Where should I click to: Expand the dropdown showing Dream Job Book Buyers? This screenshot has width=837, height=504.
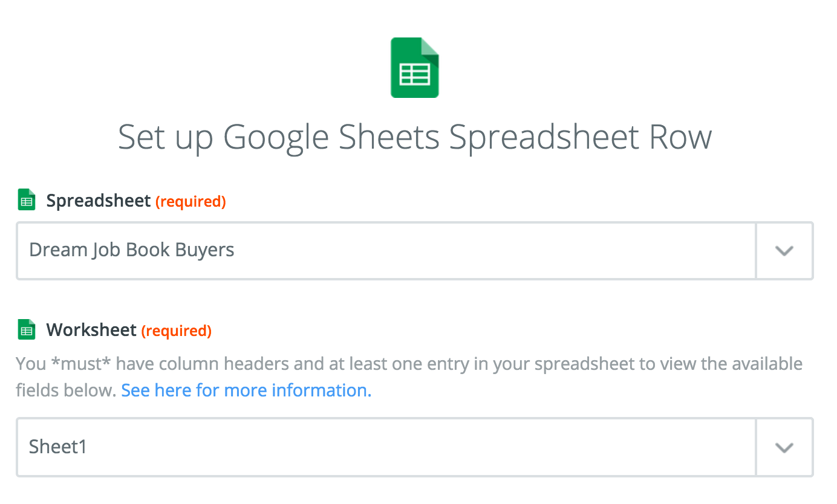click(784, 251)
